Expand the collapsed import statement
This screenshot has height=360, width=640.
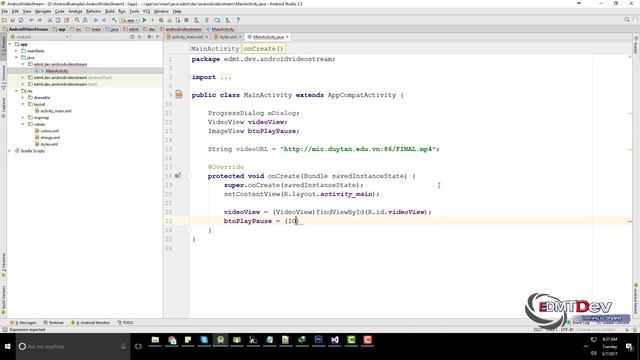tap(225, 77)
